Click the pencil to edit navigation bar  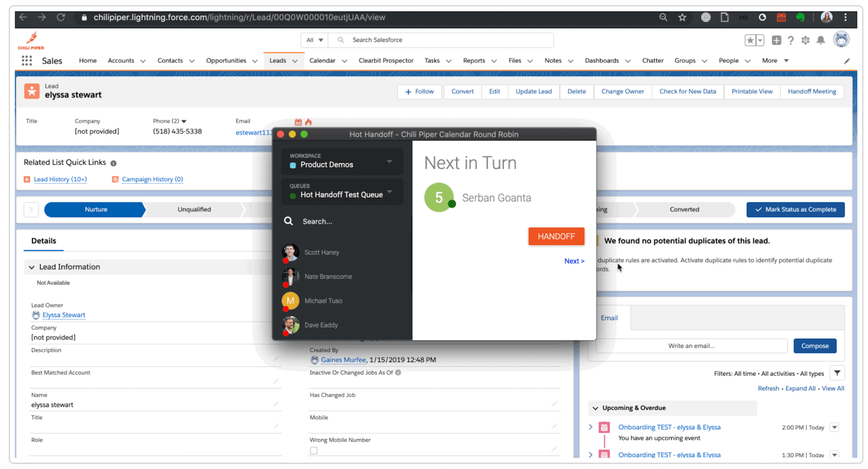pyautogui.click(x=847, y=61)
